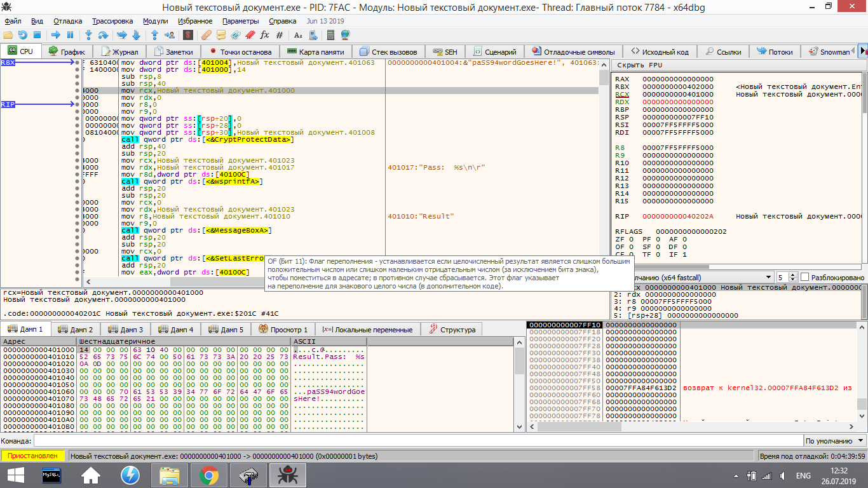This screenshot has width=868, height=488.
Task: Click the Open file folder icon
Action: [x=8, y=35]
